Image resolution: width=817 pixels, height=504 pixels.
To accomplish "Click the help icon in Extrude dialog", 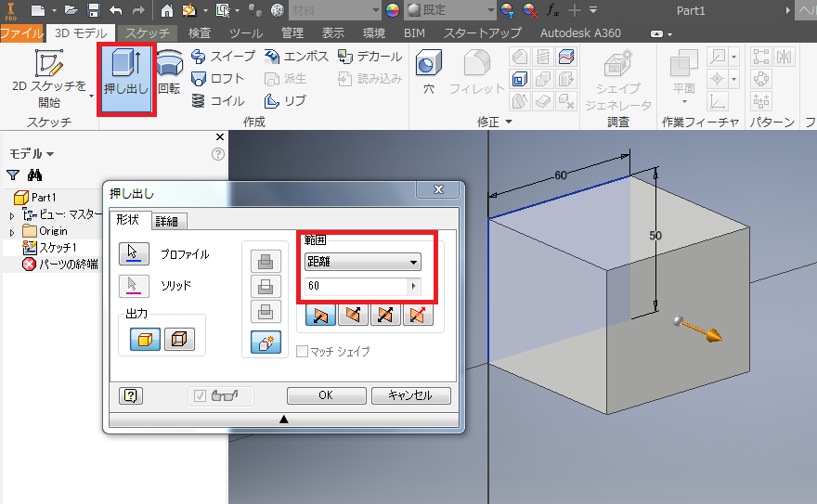I will (131, 395).
